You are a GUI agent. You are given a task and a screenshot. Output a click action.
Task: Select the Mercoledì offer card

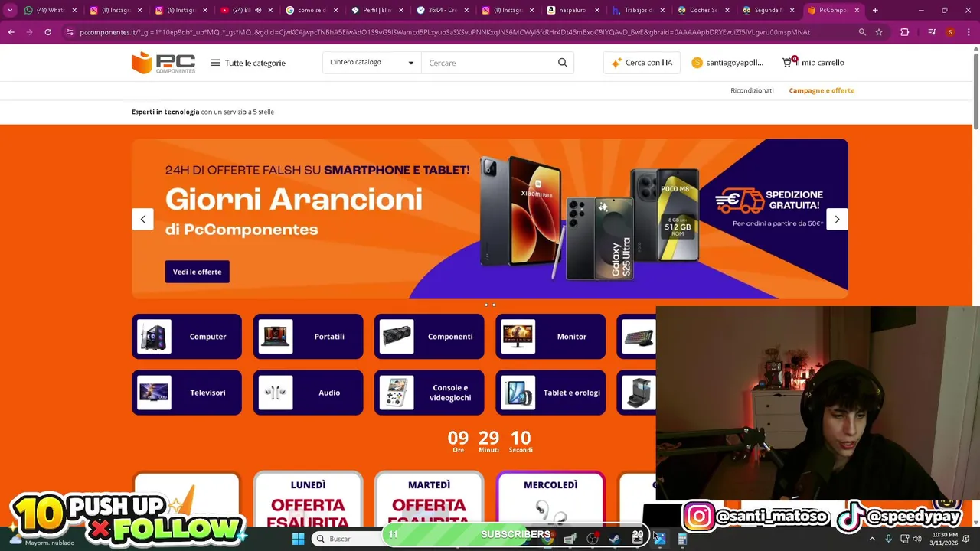[x=550, y=499]
